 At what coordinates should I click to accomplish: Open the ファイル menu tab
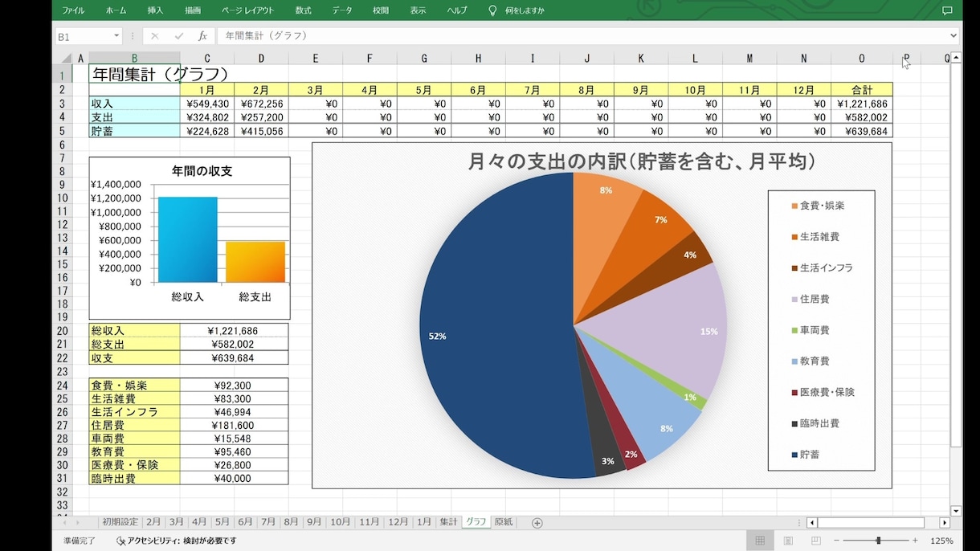pos(73,10)
